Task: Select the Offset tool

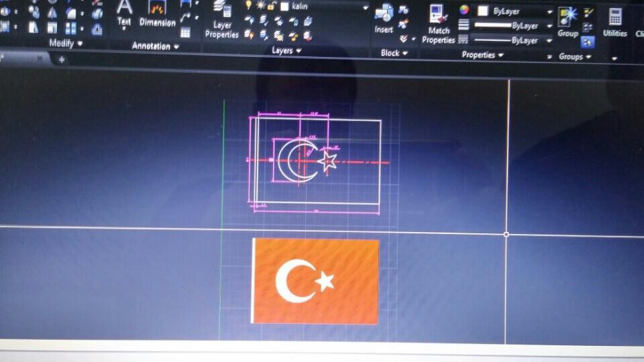Action: pos(97,29)
